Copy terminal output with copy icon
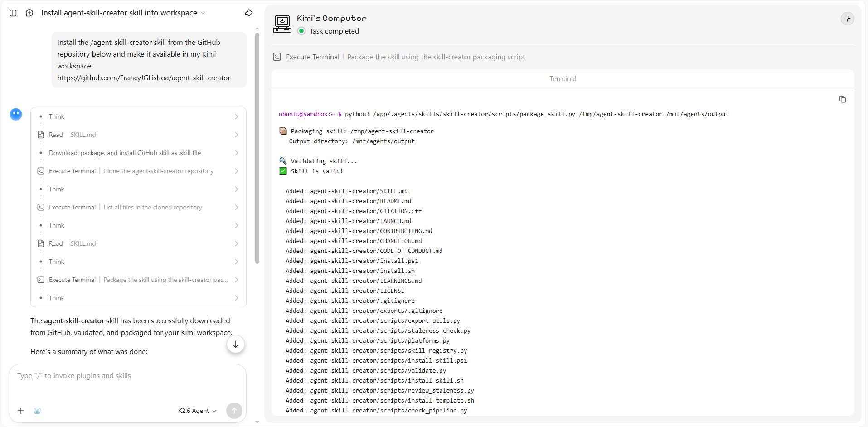Viewport: 868px width, 427px height. click(x=842, y=99)
